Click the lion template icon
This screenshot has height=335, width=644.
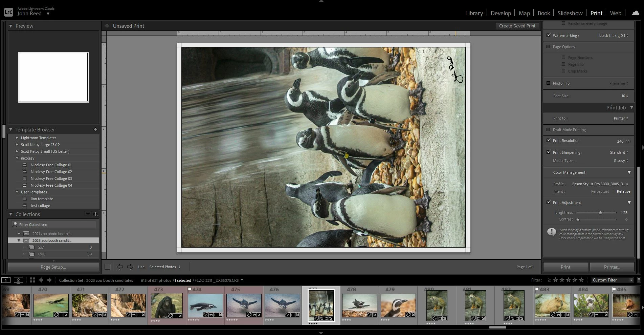pyautogui.click(x=25, y=199)
